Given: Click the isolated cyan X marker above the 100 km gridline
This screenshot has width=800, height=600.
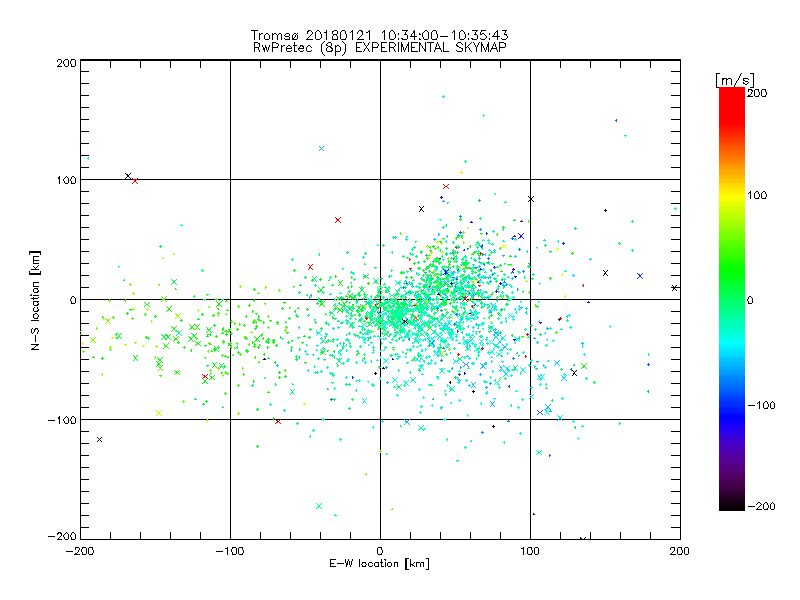Looking at the screenshot, I should tap(321, 148).
